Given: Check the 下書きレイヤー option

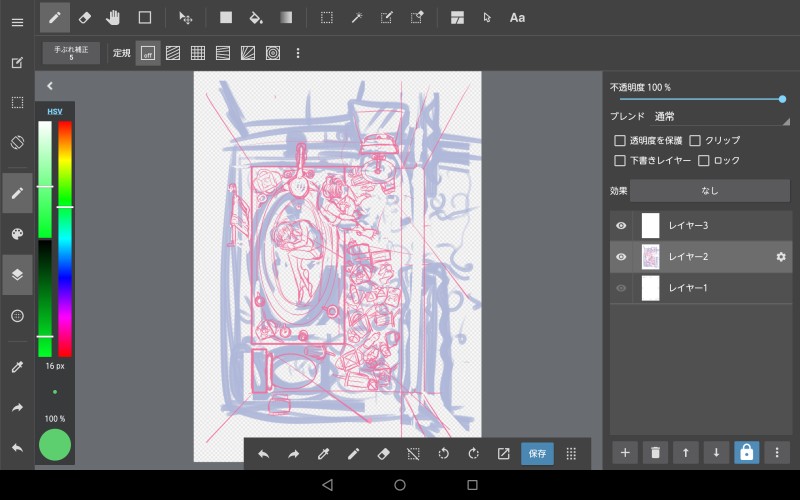Looking at the screenshot, I should pos(620,160).
